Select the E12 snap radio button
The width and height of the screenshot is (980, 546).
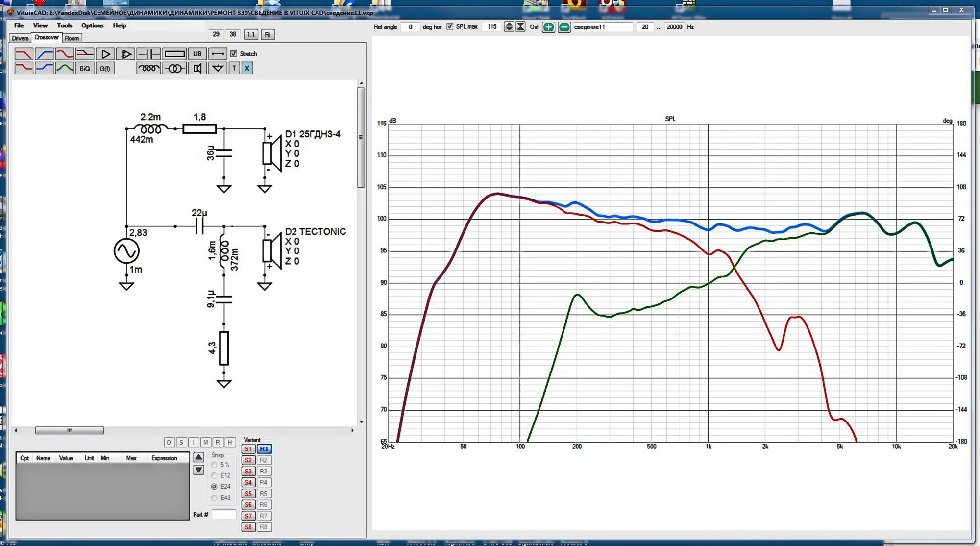pos(214,475)
